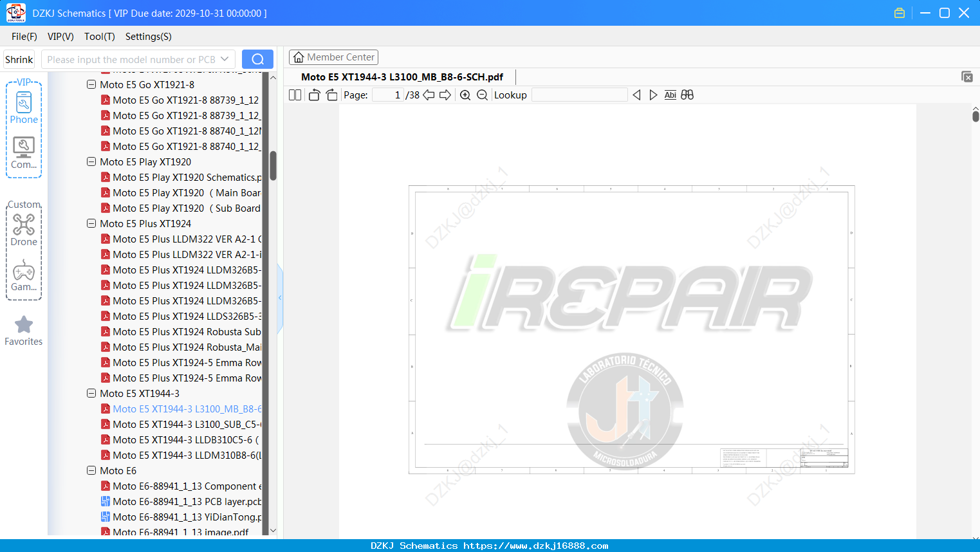Screen dimensions: 980x552
Task: Collapse the Moto E6 folder
Action: [91, 470]
